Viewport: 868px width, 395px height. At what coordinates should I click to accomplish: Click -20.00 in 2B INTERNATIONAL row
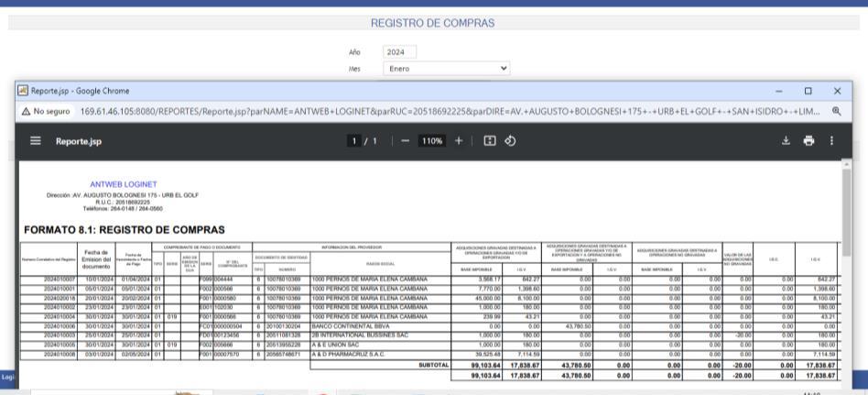point(743,335)
